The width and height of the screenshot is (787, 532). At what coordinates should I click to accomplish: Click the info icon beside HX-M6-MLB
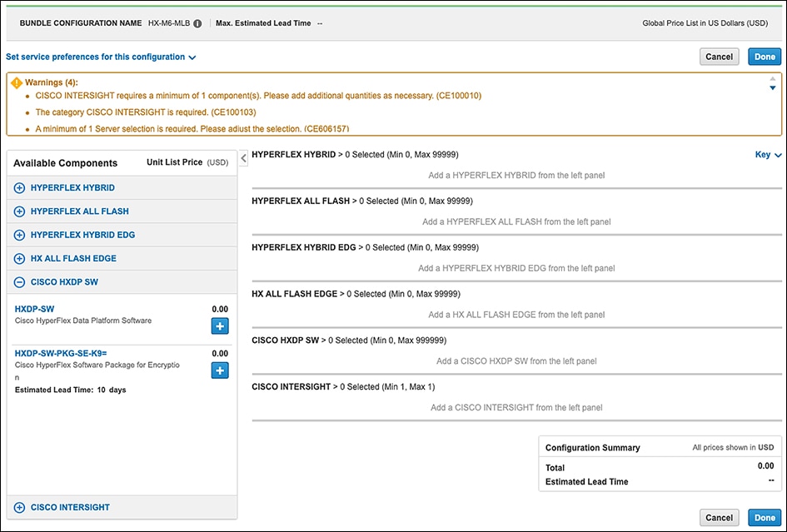tap(197, 23)
